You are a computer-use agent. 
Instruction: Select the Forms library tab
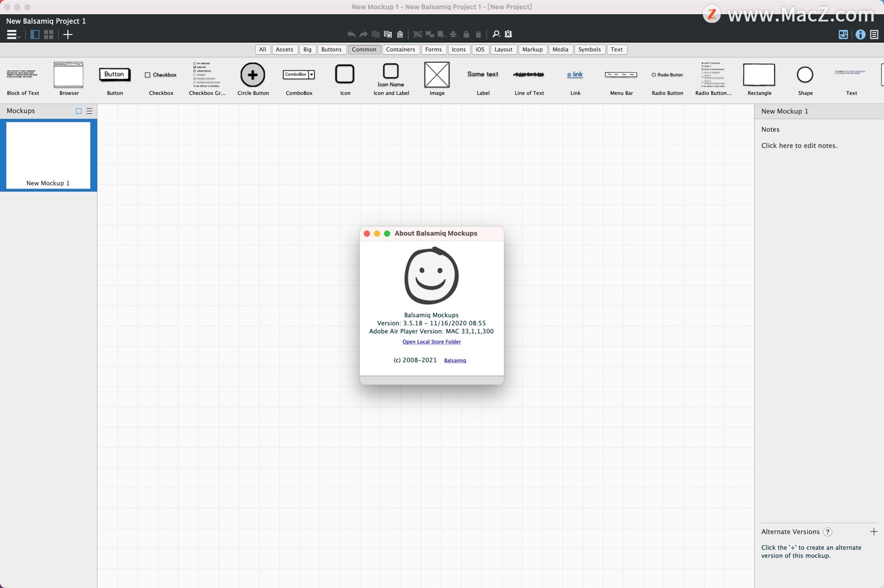point(434,50)
